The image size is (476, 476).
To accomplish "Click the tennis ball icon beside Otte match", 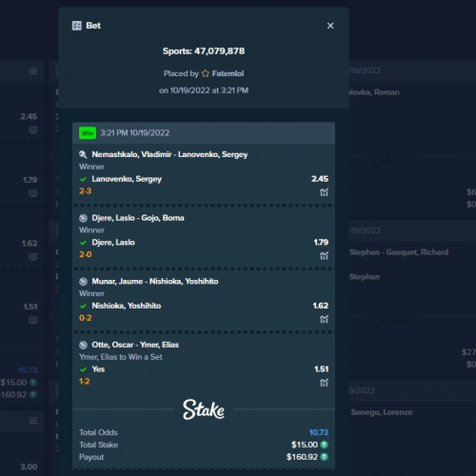I will [x=83, y=345].
